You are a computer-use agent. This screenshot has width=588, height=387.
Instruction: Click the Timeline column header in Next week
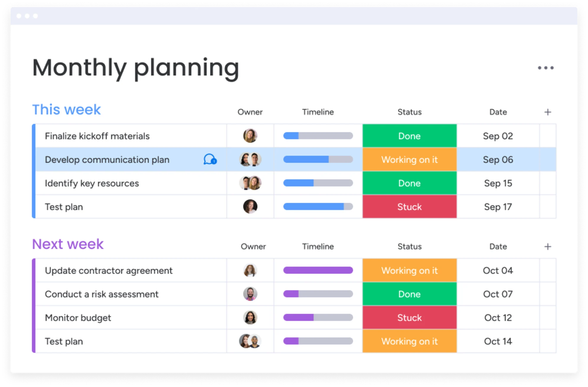[x=318, y=247]
